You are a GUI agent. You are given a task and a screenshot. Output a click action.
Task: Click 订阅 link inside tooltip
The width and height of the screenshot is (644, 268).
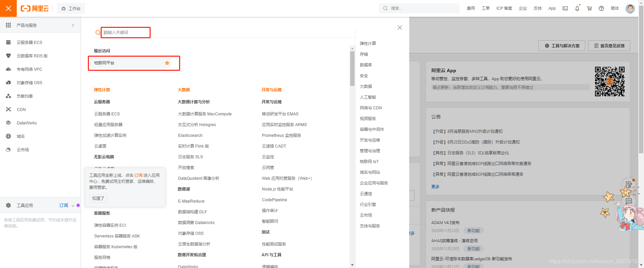(139, 175)
